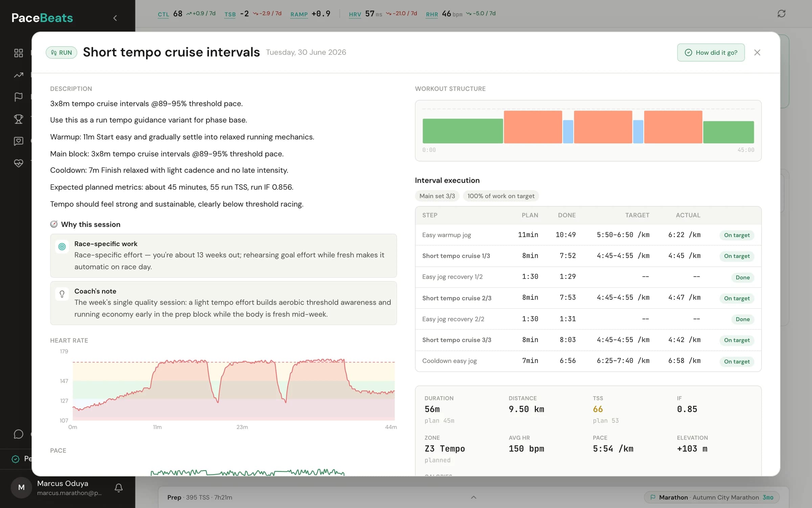Screen dimensions: 812x508
Task: Click the STEP column header
Action: [x=430, y=215]
